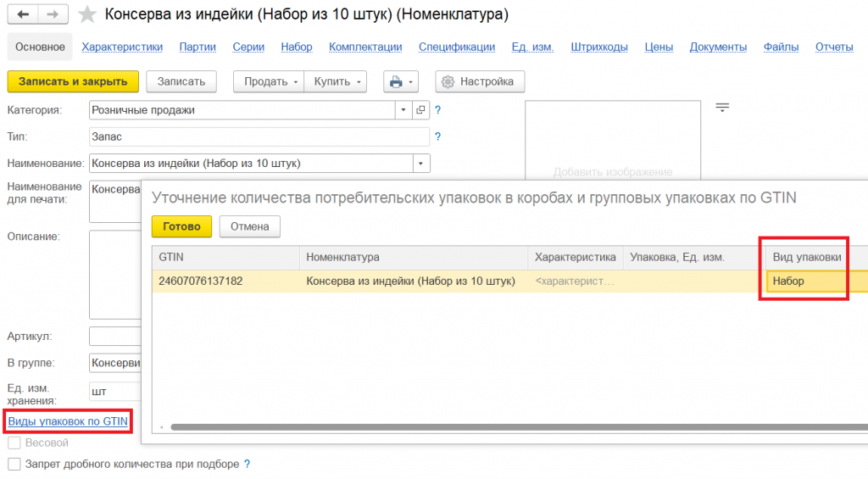Click the Артикул input field
Screen dimensions: 868x479
coord(115,336)
